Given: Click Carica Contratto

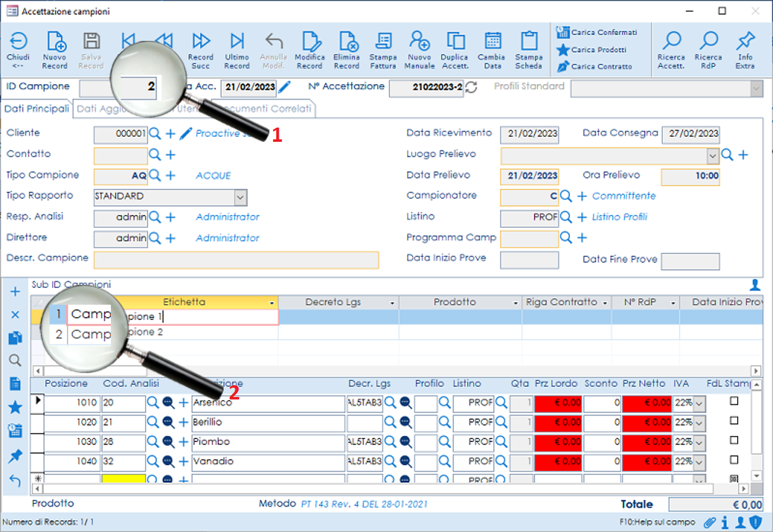Looking at the screenshot, I should click(x=595, y=66).
